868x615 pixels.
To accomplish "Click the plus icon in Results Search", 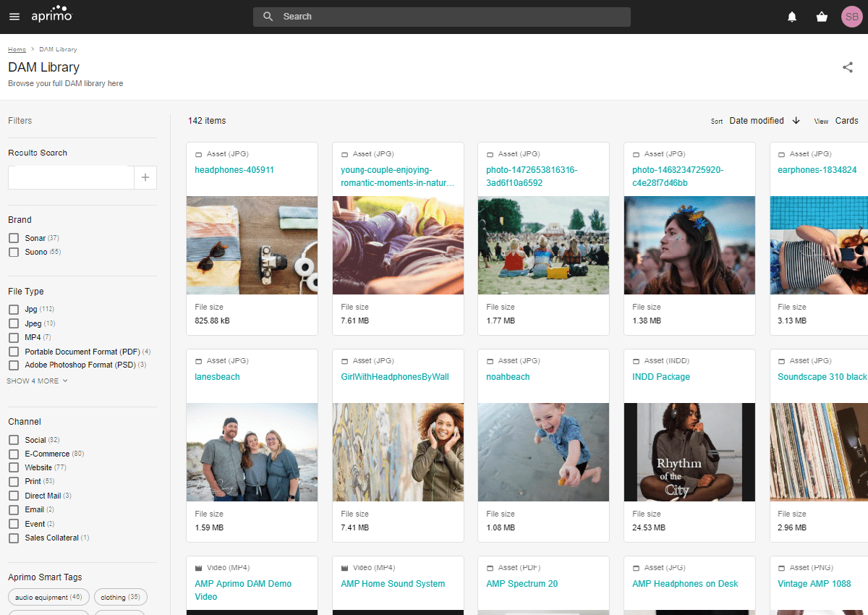I will 145,177.
